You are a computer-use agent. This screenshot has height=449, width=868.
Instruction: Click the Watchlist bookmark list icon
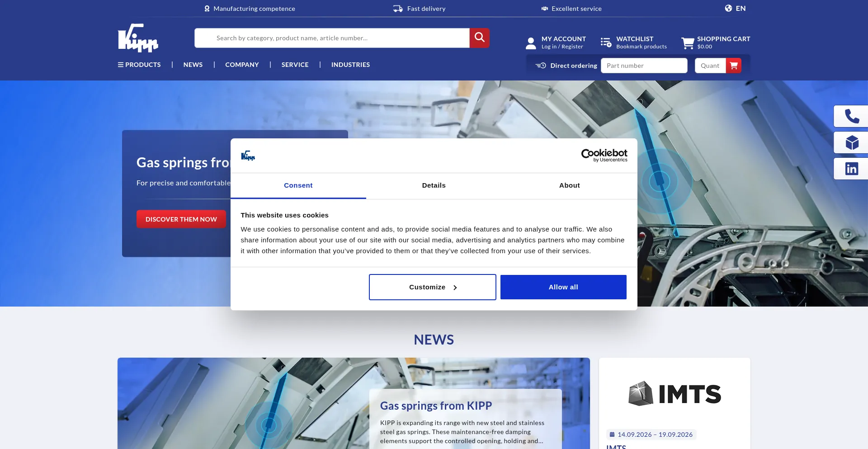606,43
